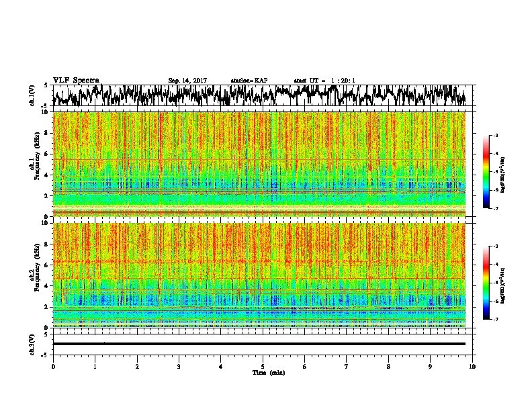Click the "-5" value on ch.1 color bar
The image size is (532, 411).
[x=495, y=172]
